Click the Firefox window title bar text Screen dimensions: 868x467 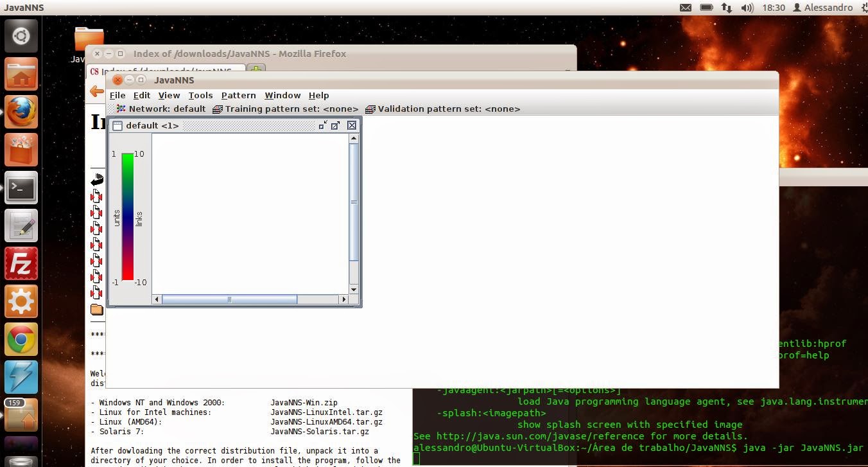pyautogui.click(x=239, y=54)
